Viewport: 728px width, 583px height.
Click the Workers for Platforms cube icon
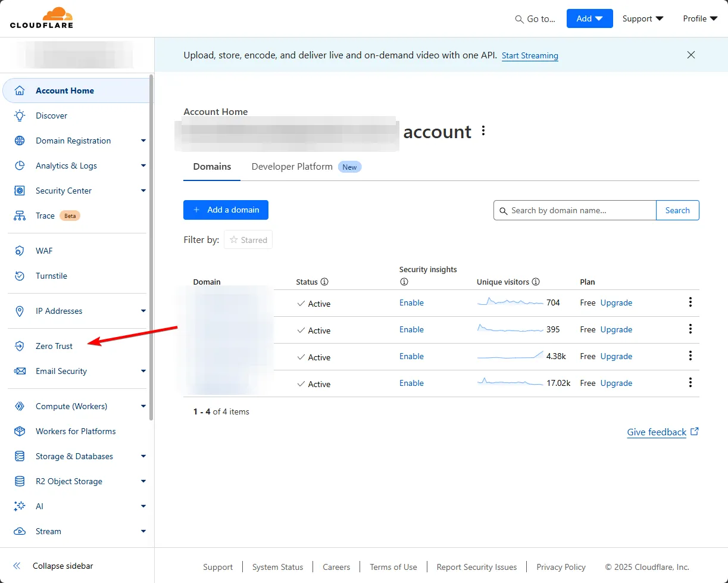tap(20, 431)
